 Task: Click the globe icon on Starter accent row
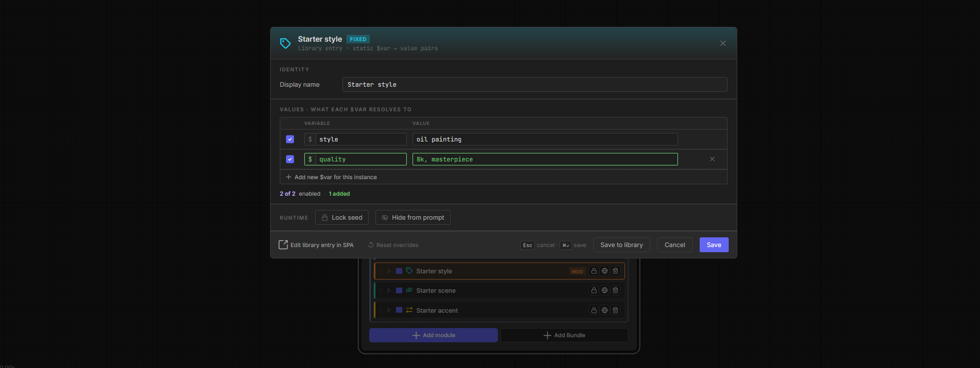coord(605,310)
